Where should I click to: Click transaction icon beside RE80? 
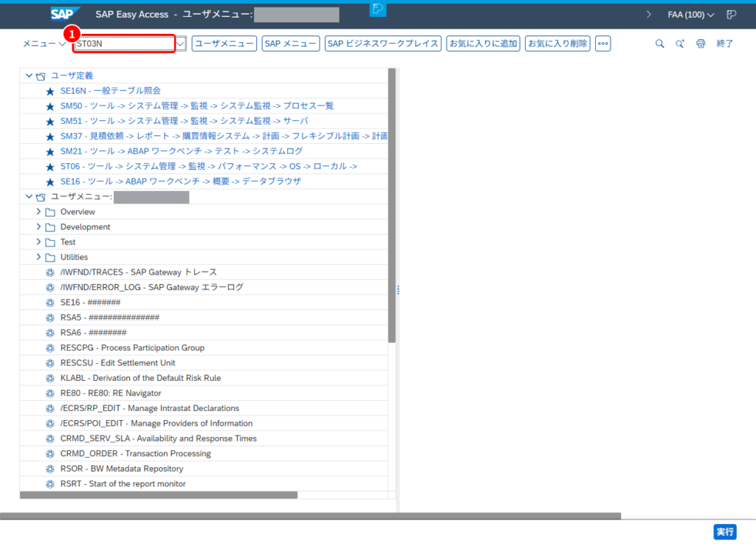click(49, 393)
